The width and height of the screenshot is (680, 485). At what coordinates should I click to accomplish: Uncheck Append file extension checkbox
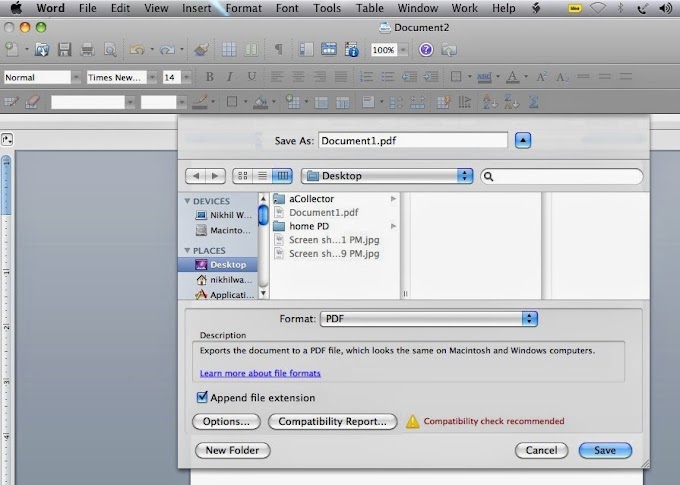click(x=202, y=397)
